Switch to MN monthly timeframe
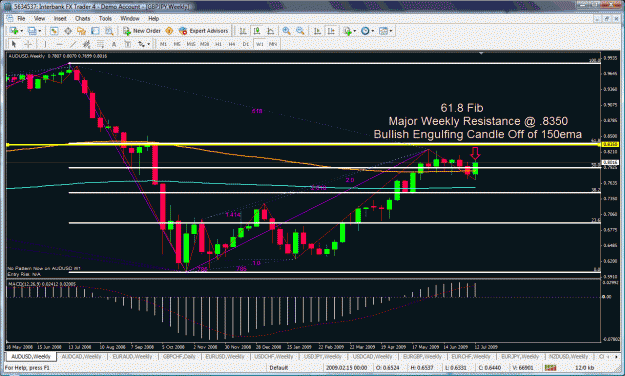The width and height of the screenshot is (625, 376). coord(273,44)
